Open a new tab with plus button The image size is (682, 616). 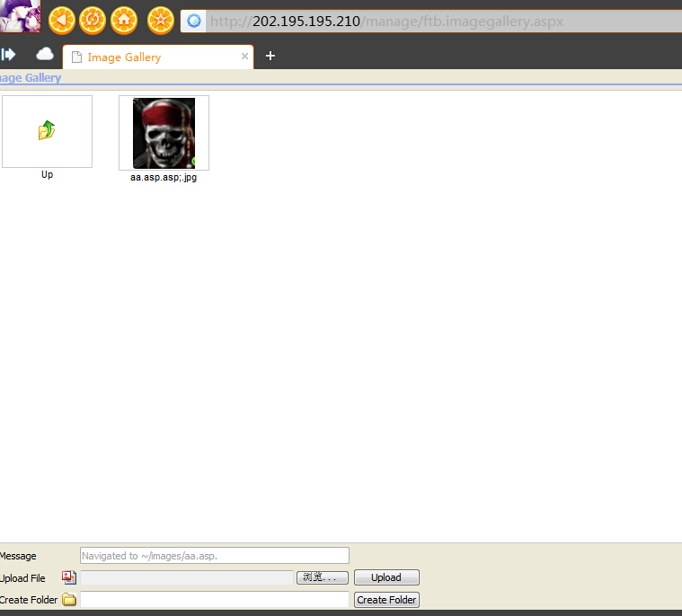point(270,56)
